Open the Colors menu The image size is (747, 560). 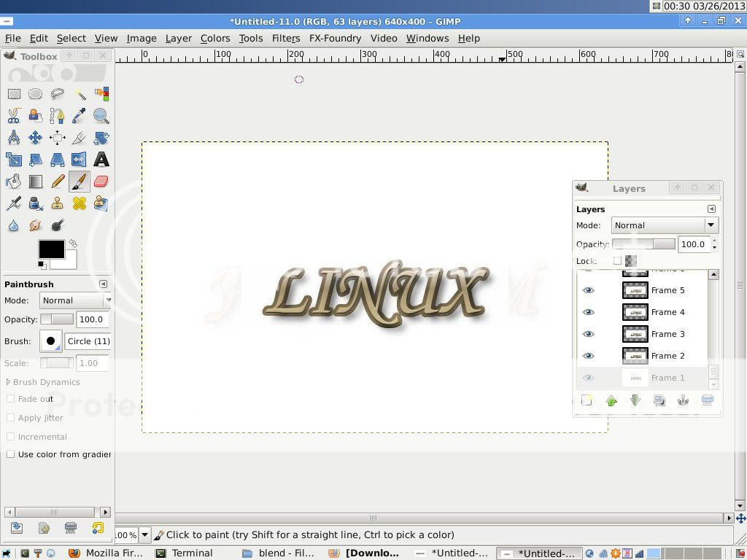coord(215,38)
